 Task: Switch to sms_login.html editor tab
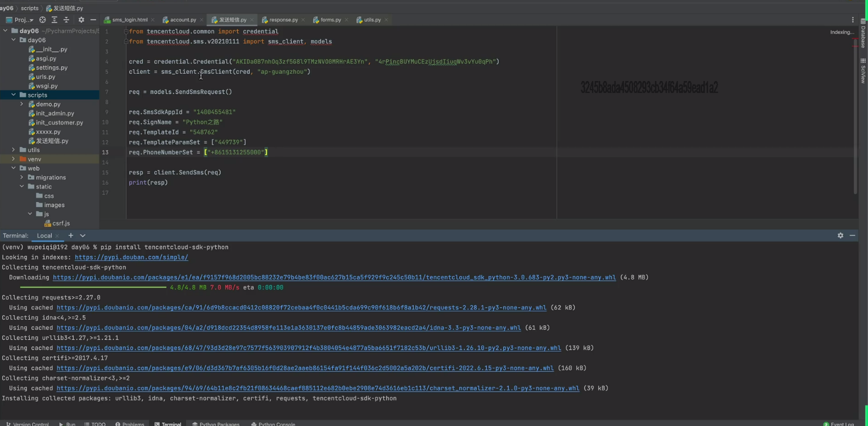(x=130, y=20)
